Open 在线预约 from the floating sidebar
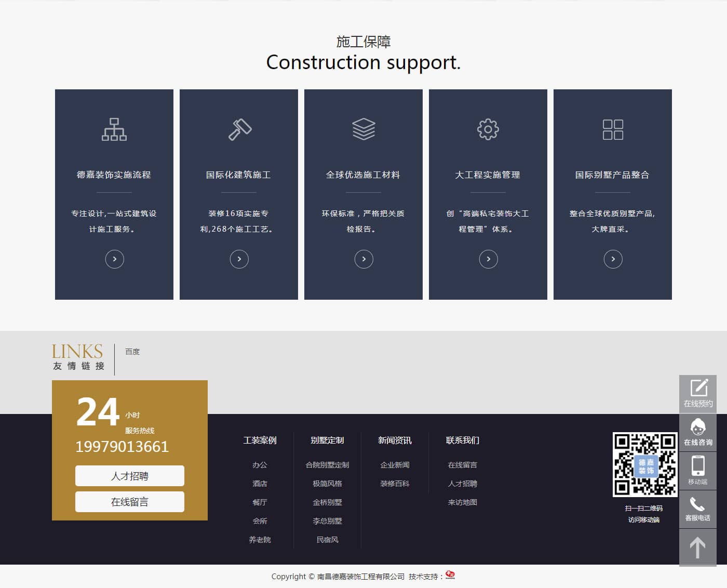This screenshot has height=588, width=727. (698, 393)
